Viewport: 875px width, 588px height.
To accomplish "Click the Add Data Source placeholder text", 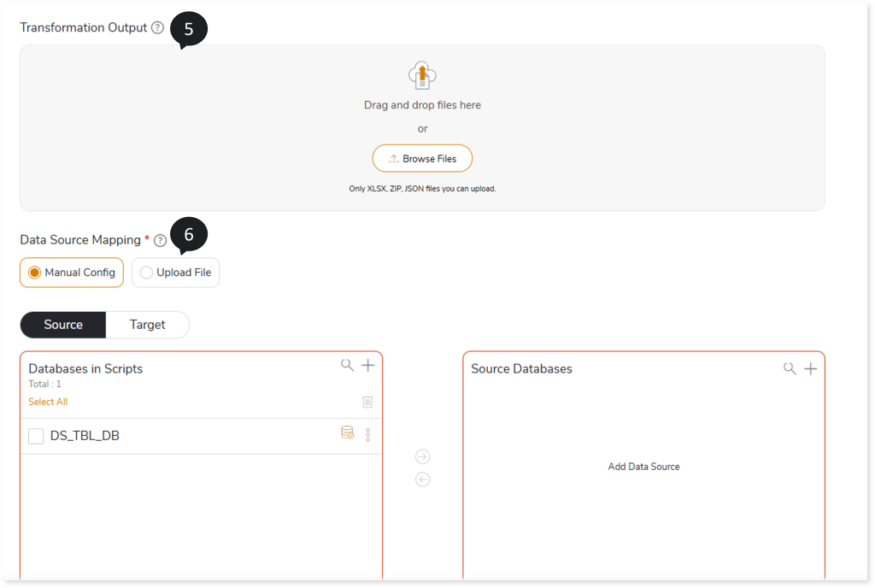I will pyautogui.click(x=643, y=467).
